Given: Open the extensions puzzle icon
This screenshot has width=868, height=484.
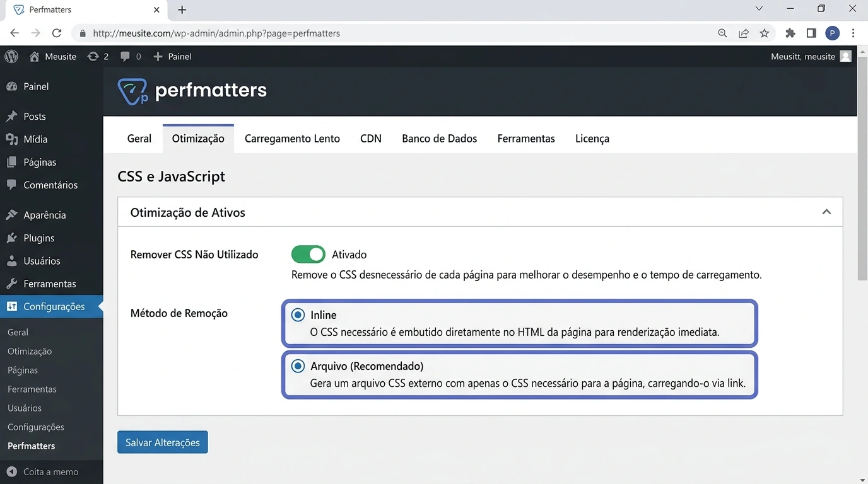Looking at the screenshot, I should coord(790,33).
